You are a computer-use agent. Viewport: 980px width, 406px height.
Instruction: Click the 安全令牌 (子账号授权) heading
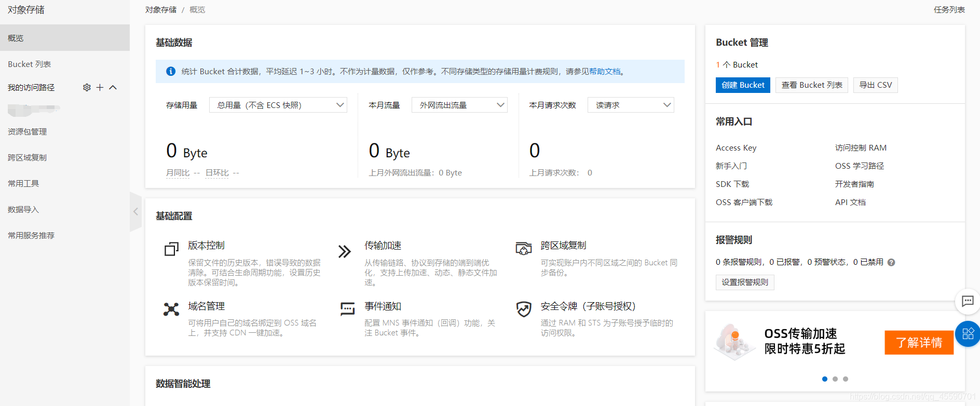pos(588,306)
